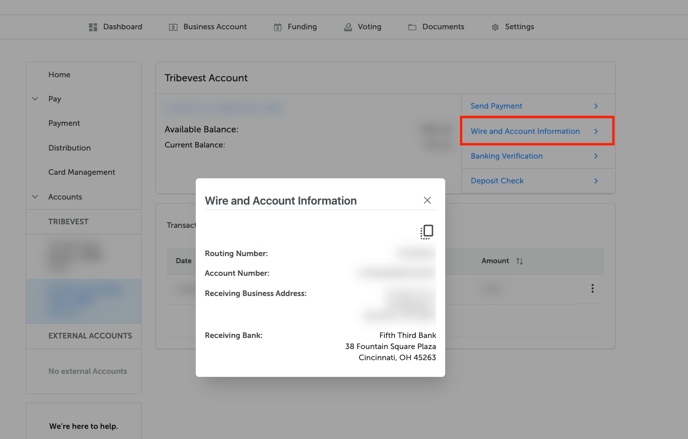The height and width of the screenshot is (439, 688).
Task: Click the Wire and Account Information link
Action: (525, 131)
